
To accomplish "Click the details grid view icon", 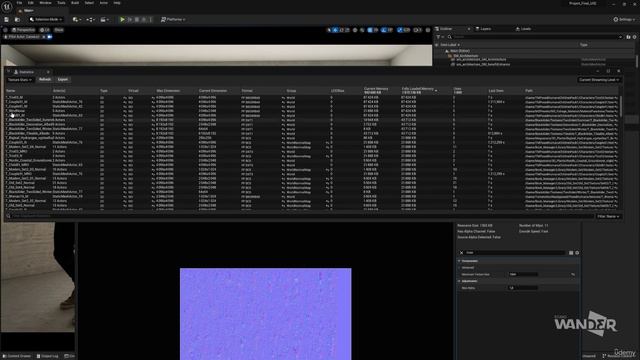I will pyautogui.click(x=571, y=253).
